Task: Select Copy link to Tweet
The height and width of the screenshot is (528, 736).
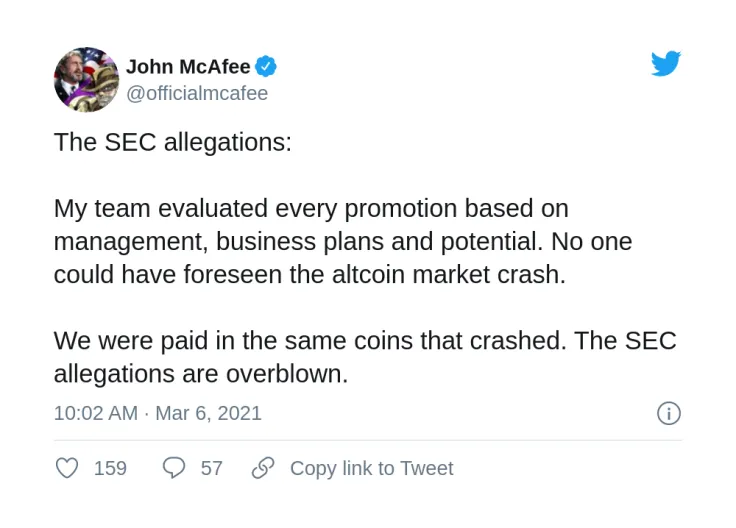Action: [x=371, y=468]
